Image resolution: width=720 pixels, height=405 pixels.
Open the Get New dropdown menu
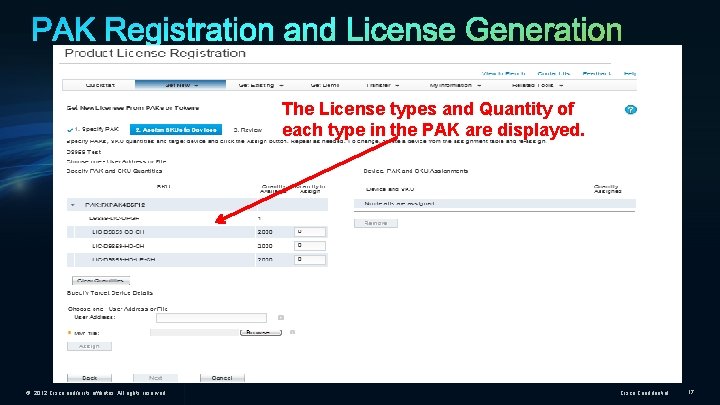pyautogui.click(x=180, y=85)
